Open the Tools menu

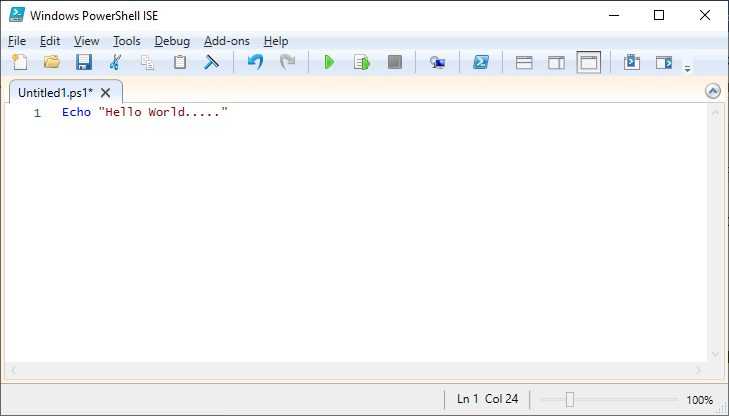pos(126,41)
